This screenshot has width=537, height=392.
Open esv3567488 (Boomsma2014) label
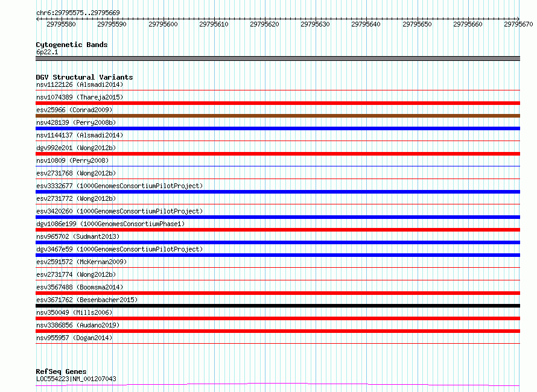tap(80, 287)
